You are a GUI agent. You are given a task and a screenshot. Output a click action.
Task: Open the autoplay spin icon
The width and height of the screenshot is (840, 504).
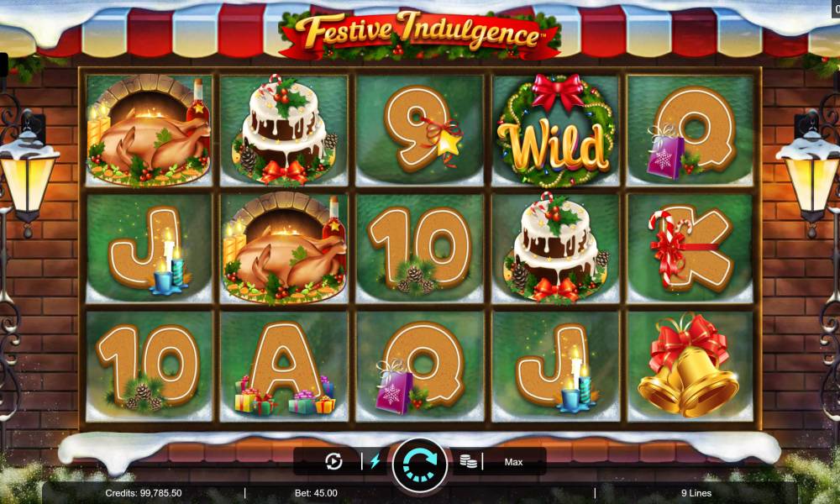pos(333,461)
